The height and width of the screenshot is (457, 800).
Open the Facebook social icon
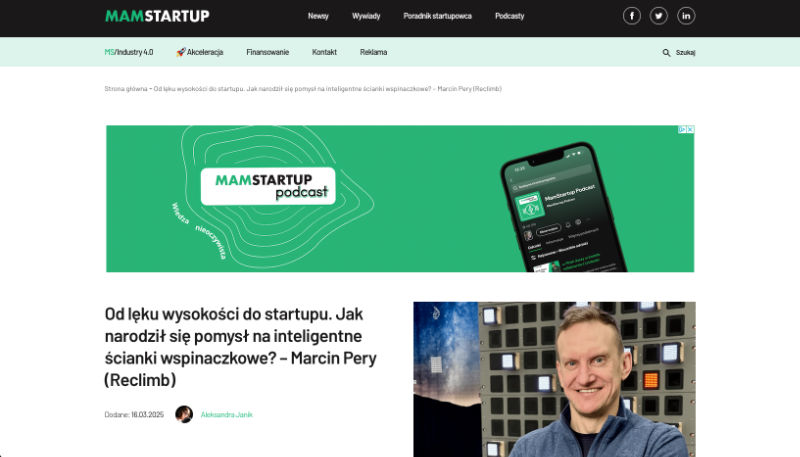coord(632,16)
